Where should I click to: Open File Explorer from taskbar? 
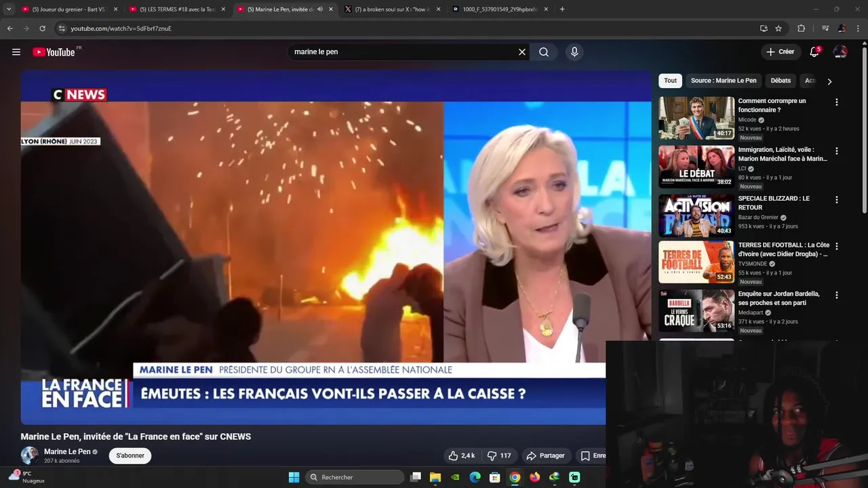[435, 477]
